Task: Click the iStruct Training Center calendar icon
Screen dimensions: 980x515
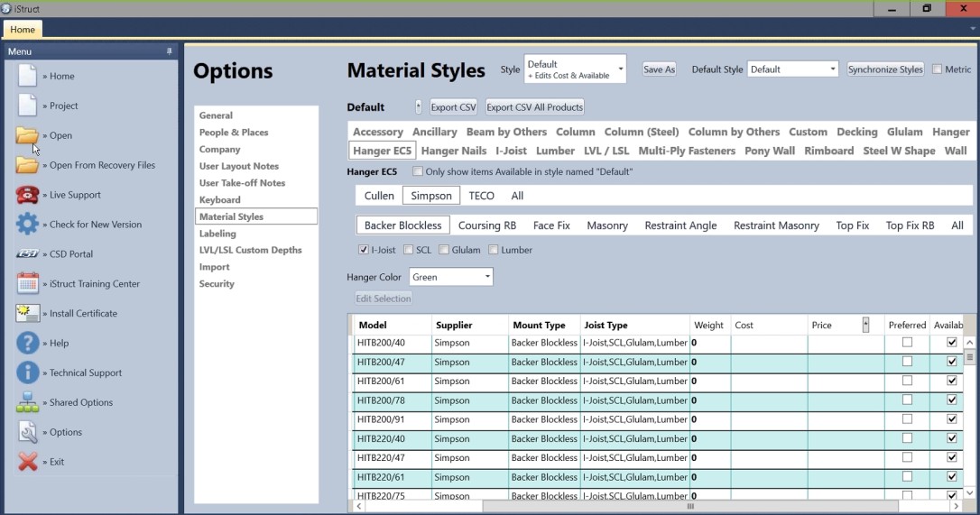Action: click(x=27, y=283)
